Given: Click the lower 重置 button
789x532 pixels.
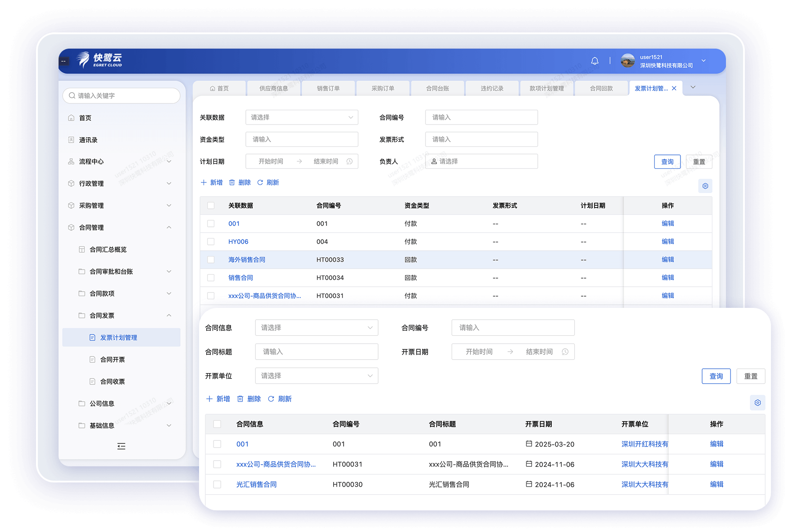Looking at the screenshot, I should 751,376.
